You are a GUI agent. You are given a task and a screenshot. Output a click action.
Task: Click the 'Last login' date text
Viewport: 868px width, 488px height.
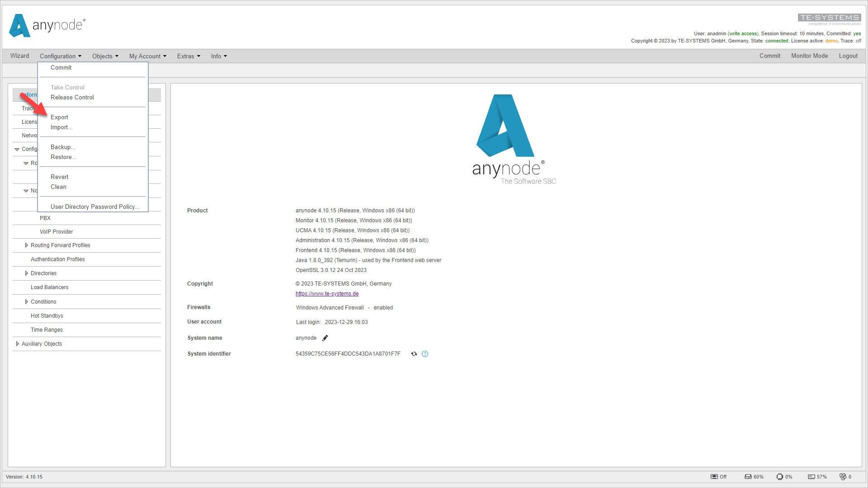pos(346,322)
